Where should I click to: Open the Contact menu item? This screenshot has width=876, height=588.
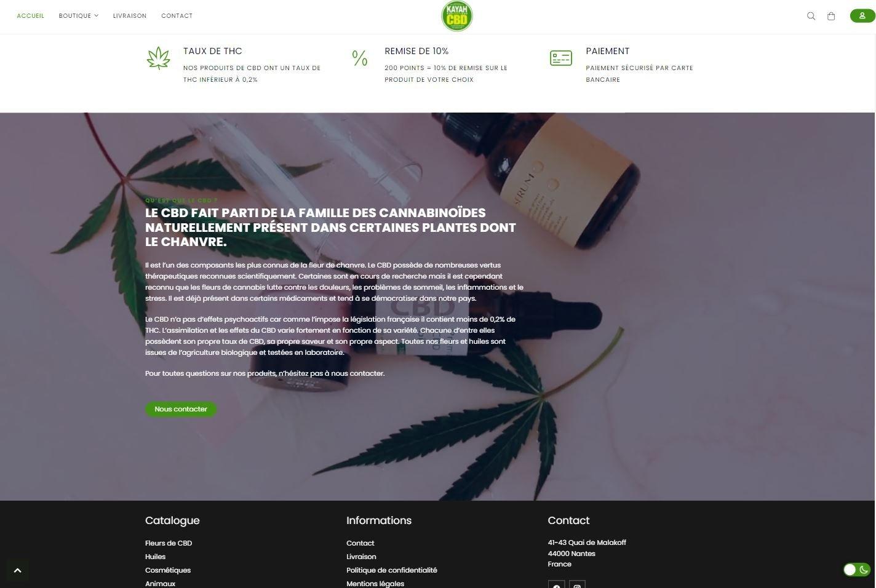[177, 16]
